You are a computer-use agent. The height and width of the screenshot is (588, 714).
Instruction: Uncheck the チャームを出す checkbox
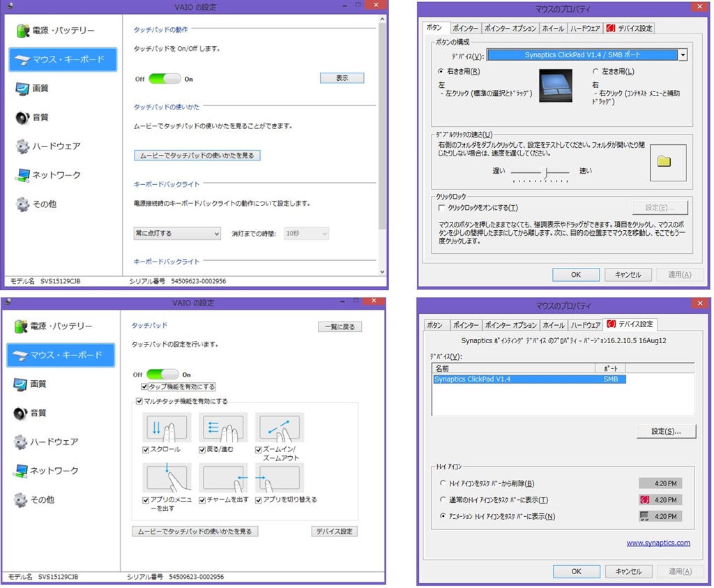202,500
